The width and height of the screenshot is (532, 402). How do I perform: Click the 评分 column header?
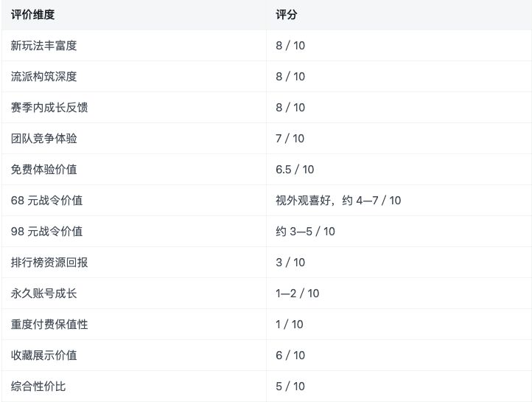[x=287, y=15]
